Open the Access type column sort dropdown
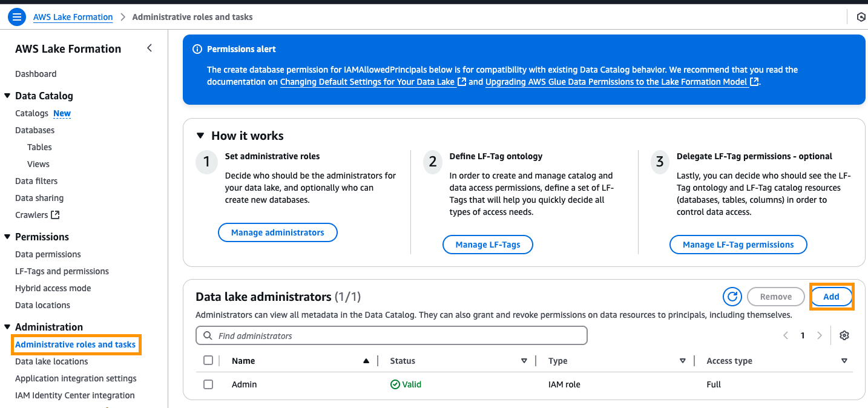This screenshot has width=868, height=408. [844, 361]
